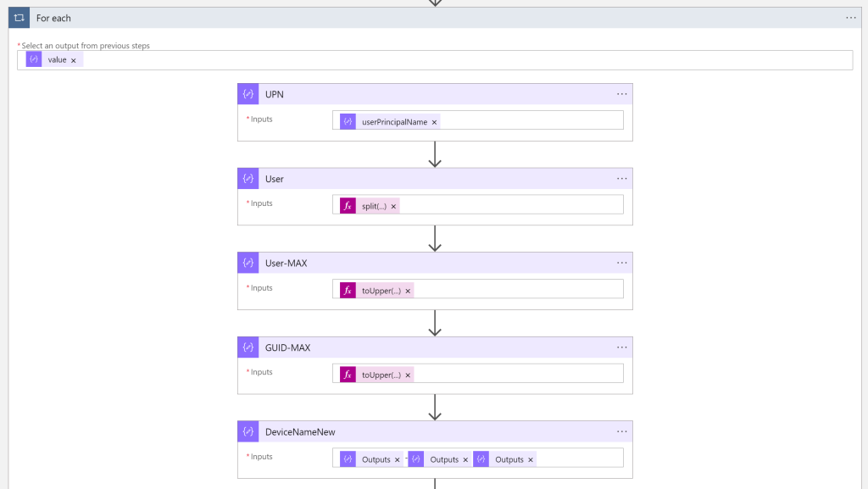Click inside the User action Inputs field
This screenshot has width=868, height=489.
point(509,205)
